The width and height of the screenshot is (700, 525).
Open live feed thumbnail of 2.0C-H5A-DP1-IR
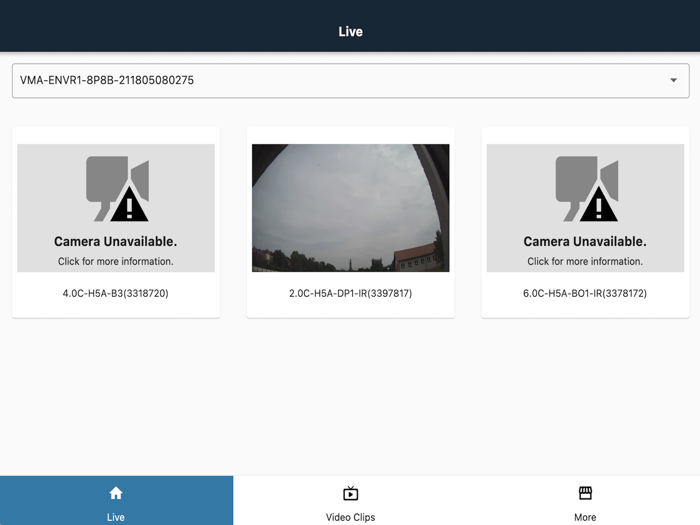(350, 208)
